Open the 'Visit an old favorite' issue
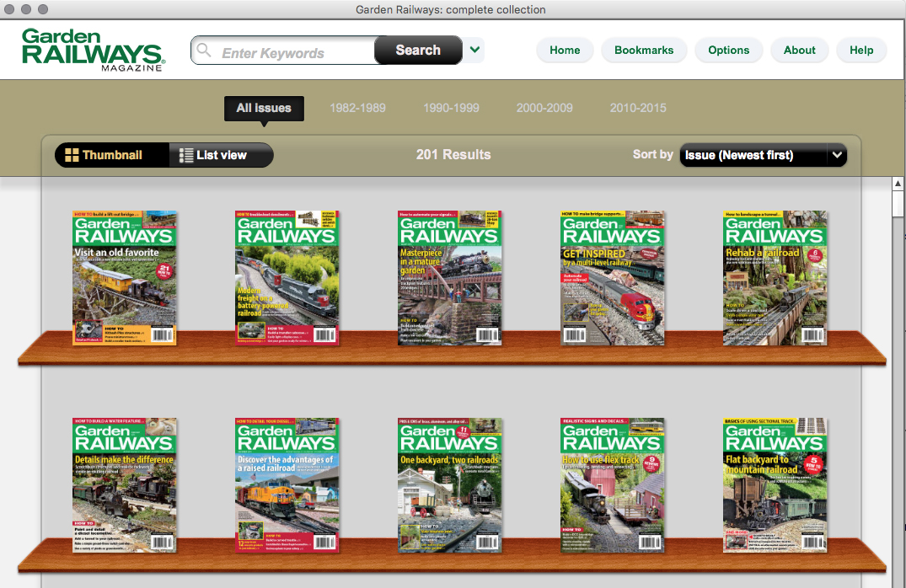Image resolution: width=906 pixels, height=588 pixels. pos(125,278)
